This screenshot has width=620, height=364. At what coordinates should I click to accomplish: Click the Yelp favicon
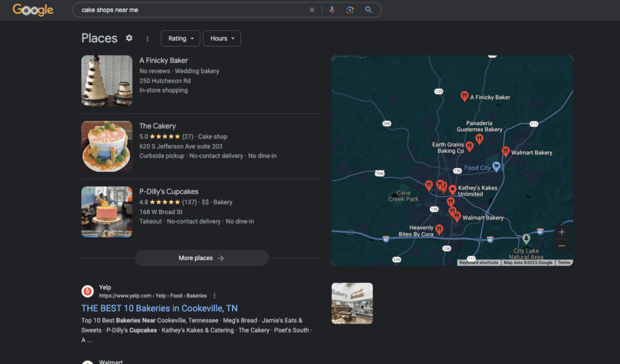(87, 291)
